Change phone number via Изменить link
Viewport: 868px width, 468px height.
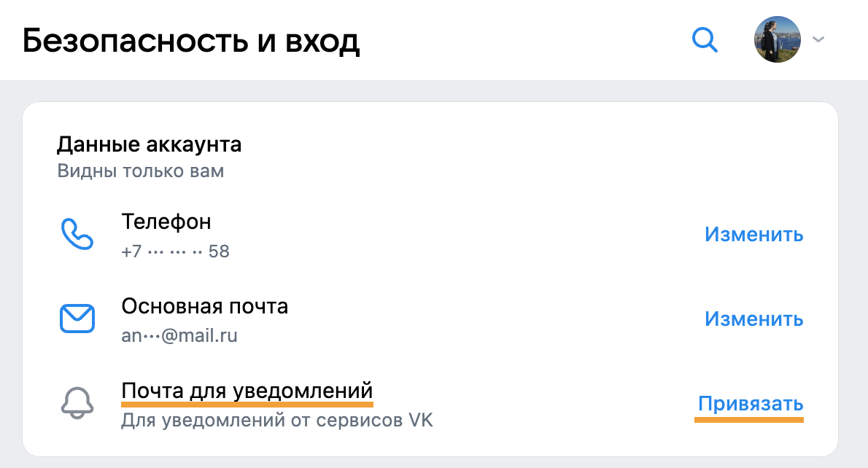coord(754,235)
